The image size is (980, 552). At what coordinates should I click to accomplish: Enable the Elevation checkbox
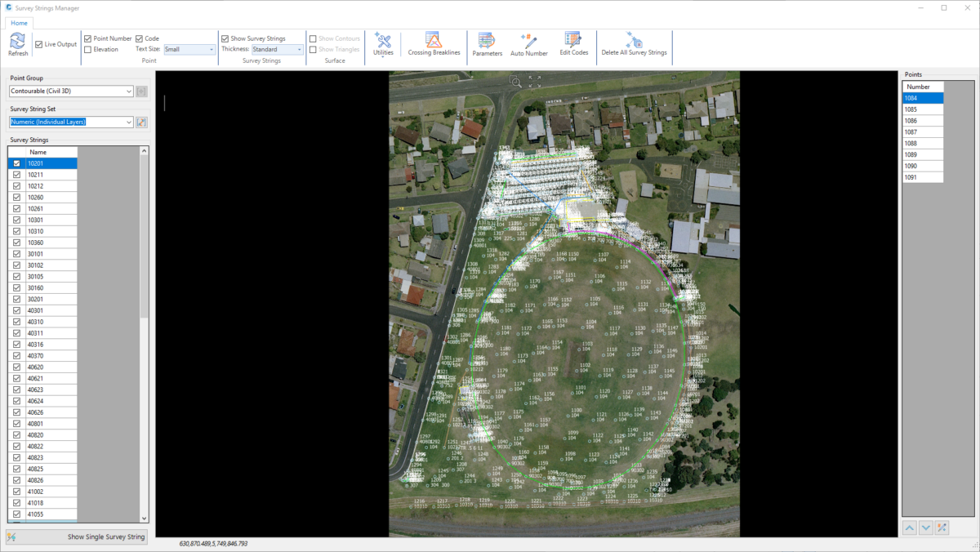click(x=88, y=49)
